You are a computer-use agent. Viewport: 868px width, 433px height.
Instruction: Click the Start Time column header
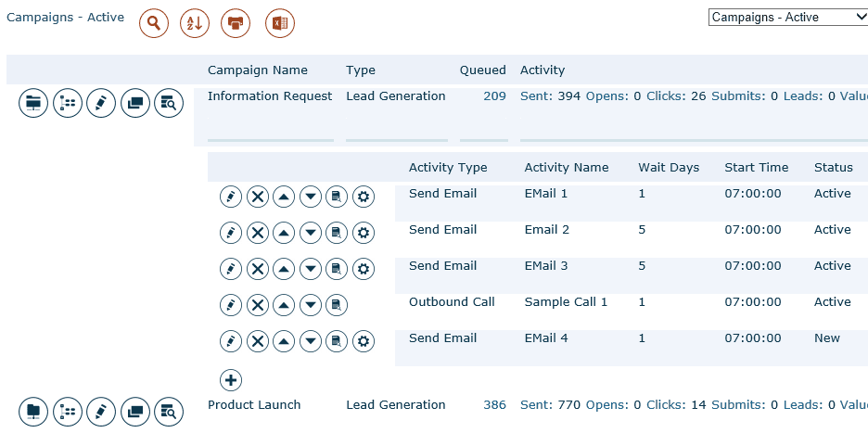tap(757, 168)
